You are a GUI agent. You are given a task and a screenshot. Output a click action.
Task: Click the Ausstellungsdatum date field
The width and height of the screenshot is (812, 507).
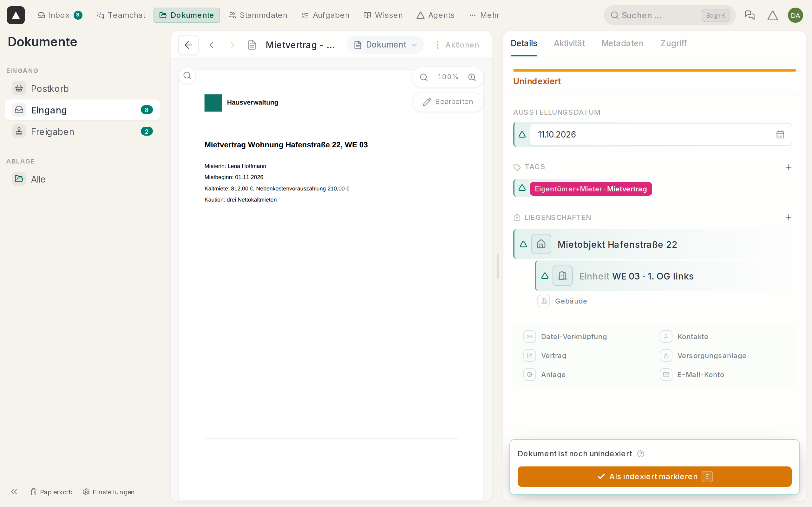[x=661, y=134]
